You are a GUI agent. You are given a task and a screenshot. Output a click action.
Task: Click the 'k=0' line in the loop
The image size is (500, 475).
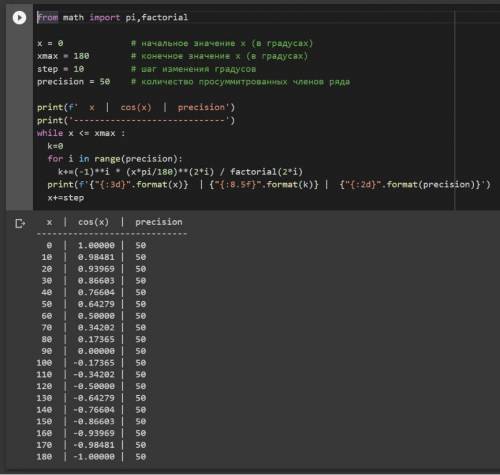coord(55,146)
